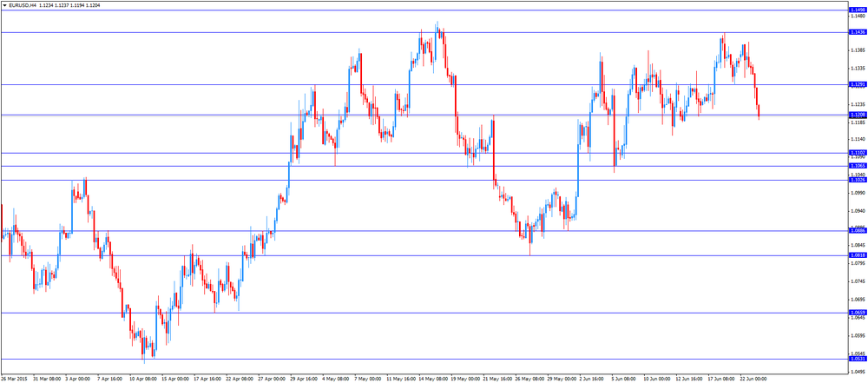Click the 3 Apr 00:00 time label
The width and height of the screenshot is (868, 383).
(77, 380)
